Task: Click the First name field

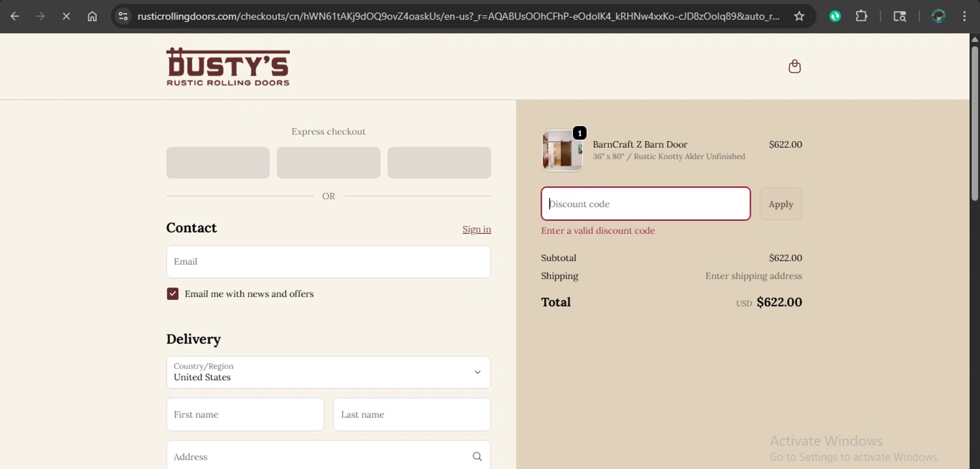Action: (x=245, y=415)
